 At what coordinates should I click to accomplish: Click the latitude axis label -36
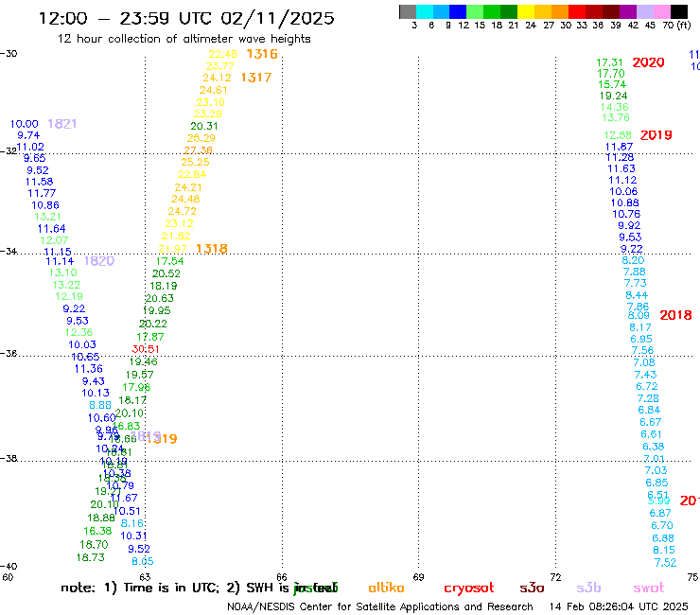click(9, 353)
